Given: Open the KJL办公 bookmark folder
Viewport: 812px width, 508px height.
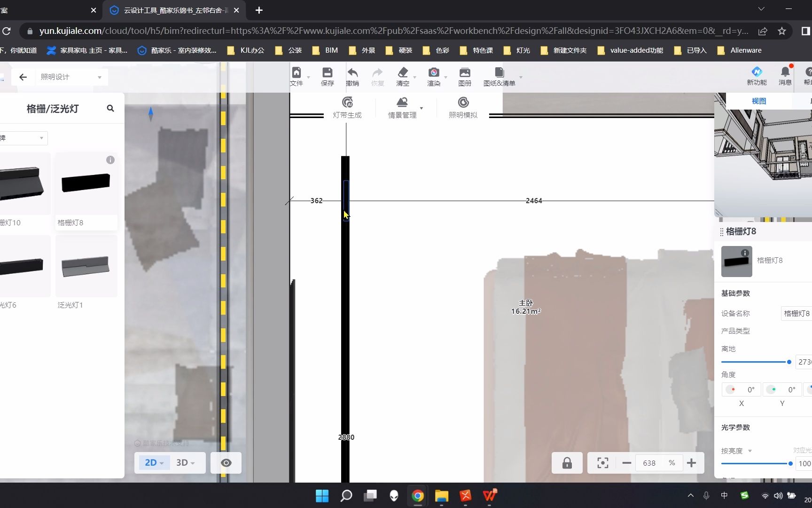Looking at the screenshot, I should point(246,50).
